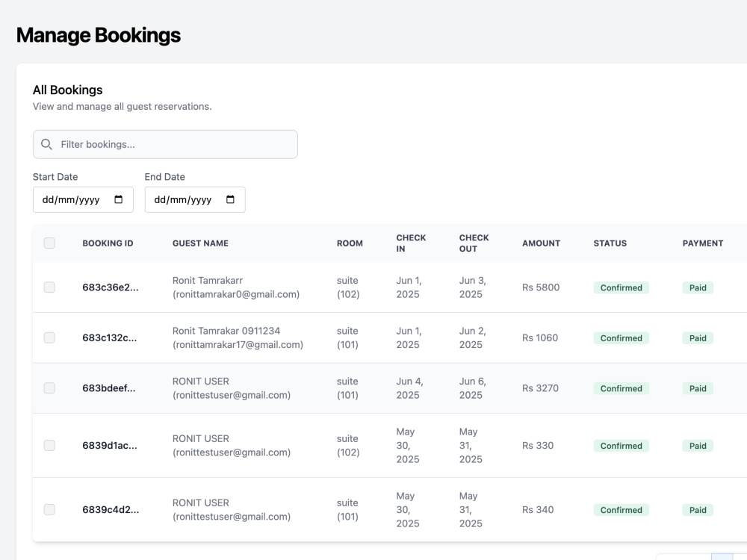
Task: Open booking ID 683bdeef row
Action: 108,388
